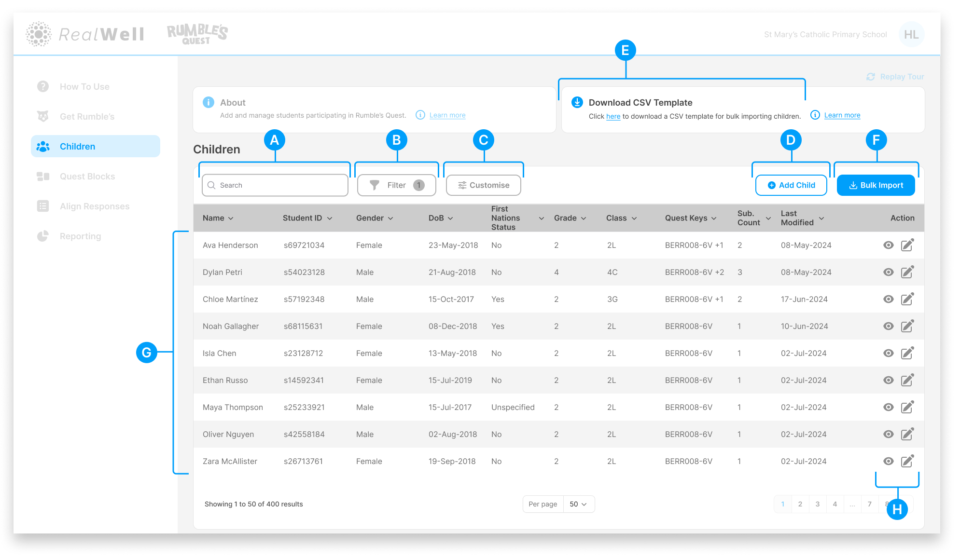Open the edit icon on Zara McAllister row

[x=907, y=461]
